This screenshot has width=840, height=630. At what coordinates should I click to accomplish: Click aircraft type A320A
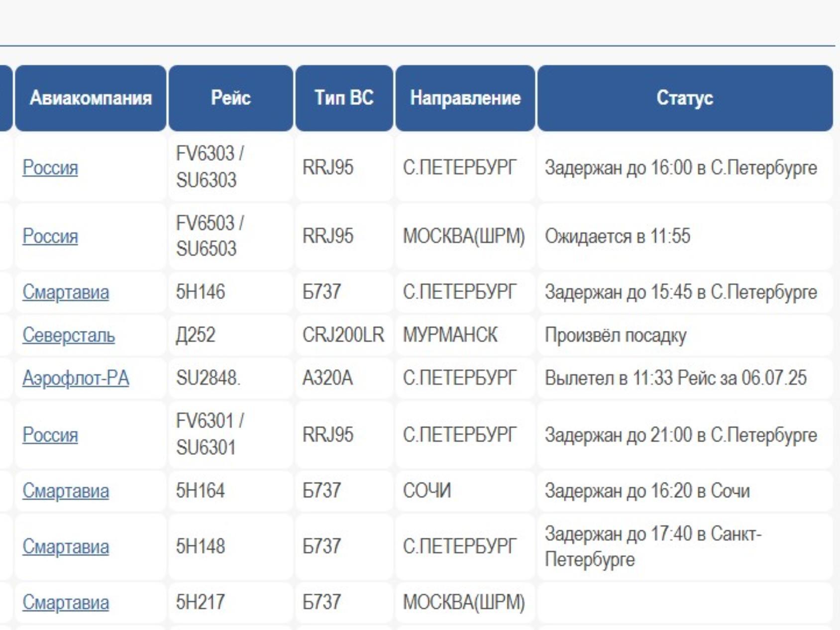(x=327, y=378)
